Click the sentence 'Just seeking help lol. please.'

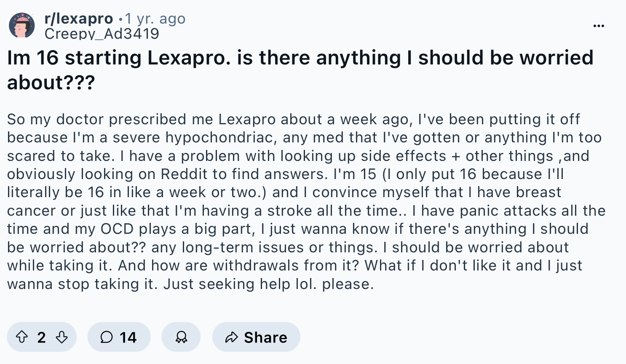click(x=269, y=284)
